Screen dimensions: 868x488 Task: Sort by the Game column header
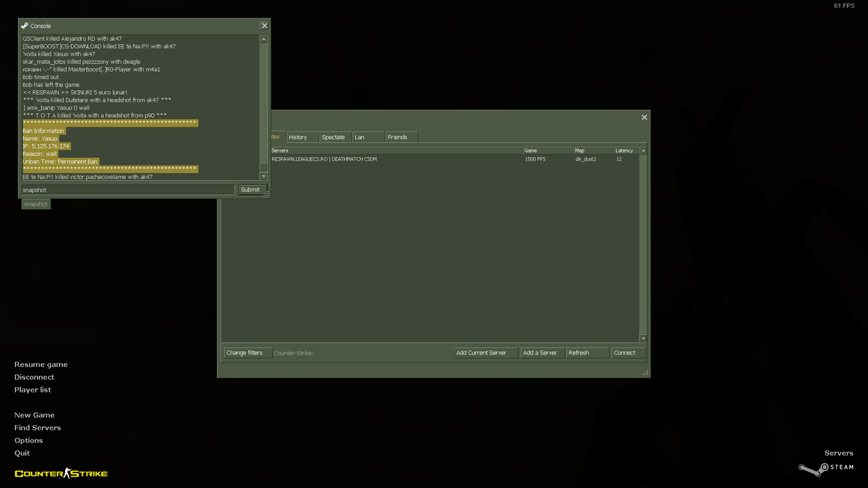click(547, 150)
